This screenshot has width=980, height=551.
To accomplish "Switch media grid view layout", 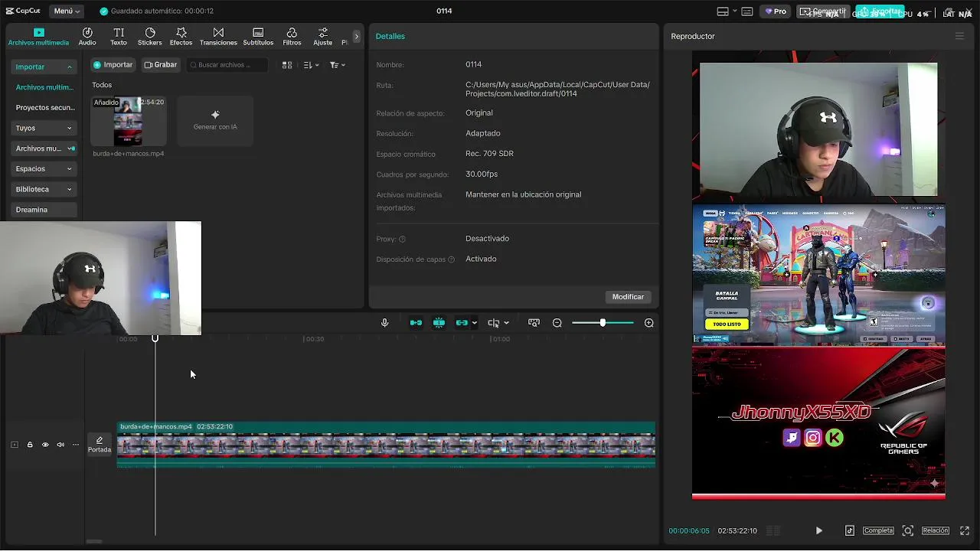I will point(287,65).
